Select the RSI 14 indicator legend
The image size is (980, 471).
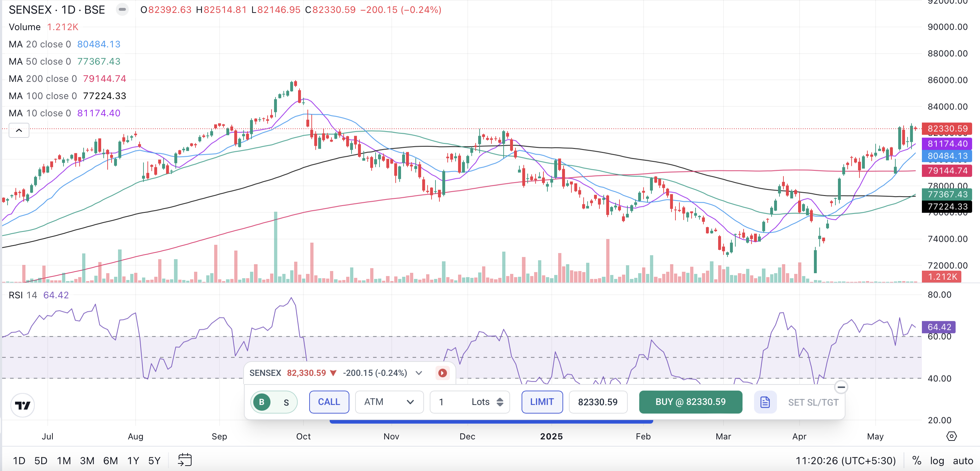tap(38, 295)
